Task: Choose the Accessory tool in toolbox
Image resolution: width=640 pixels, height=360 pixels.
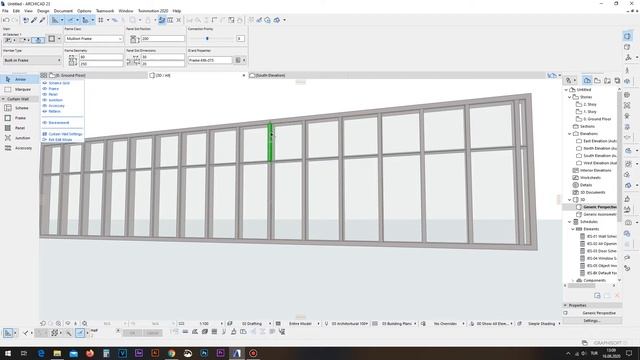Action: point(19,148)
